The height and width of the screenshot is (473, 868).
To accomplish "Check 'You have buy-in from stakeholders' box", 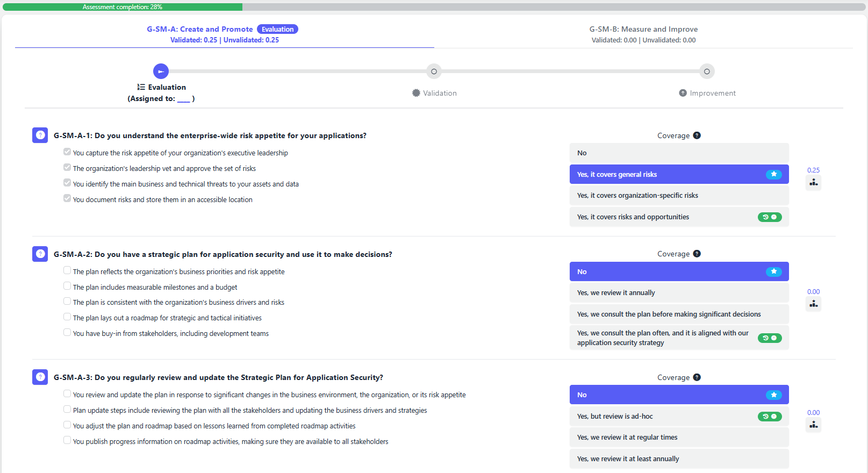I will [x=67, y=332].
